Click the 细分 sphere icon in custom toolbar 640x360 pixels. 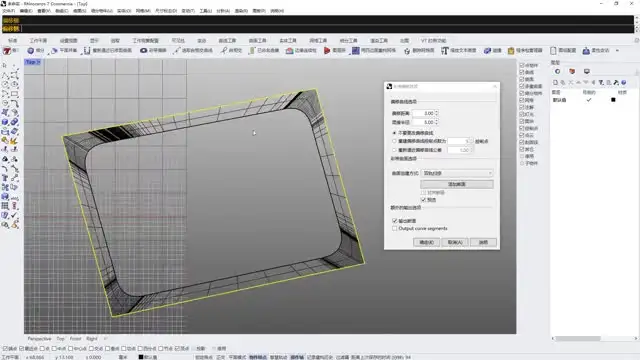point(31,51)
